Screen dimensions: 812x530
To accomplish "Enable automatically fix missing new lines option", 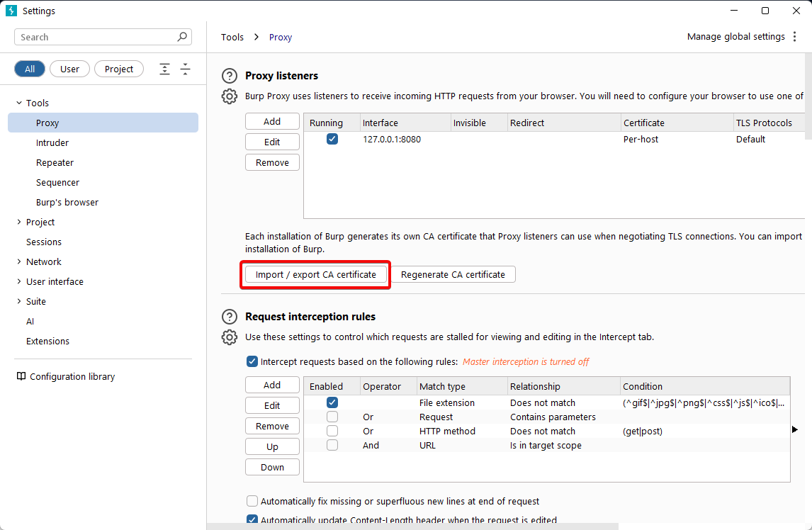I will (x=252, y=501).
